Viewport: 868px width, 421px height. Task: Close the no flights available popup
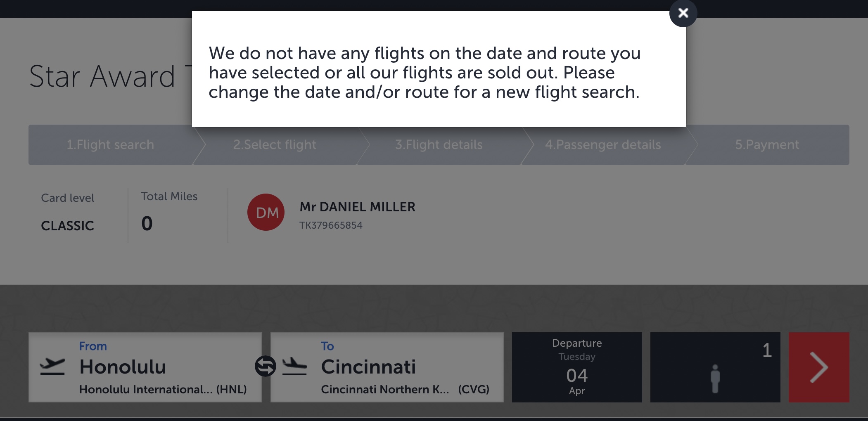coord(683,13)
